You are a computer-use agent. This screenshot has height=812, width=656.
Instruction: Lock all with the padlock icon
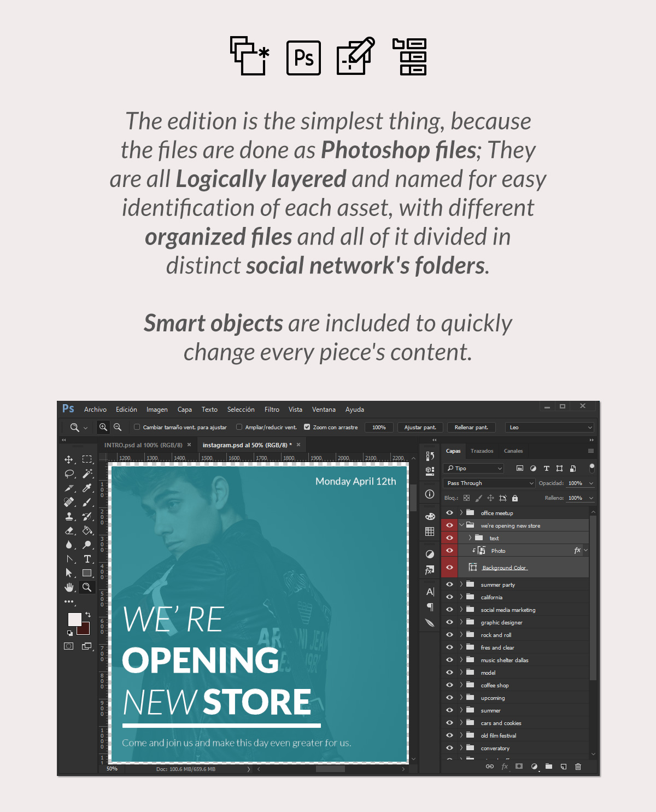pyautogui.click(x=515, y=498)
